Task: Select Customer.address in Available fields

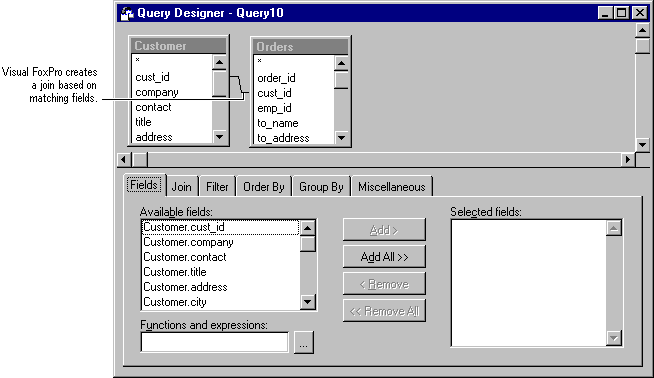Action: click(221, 287)
